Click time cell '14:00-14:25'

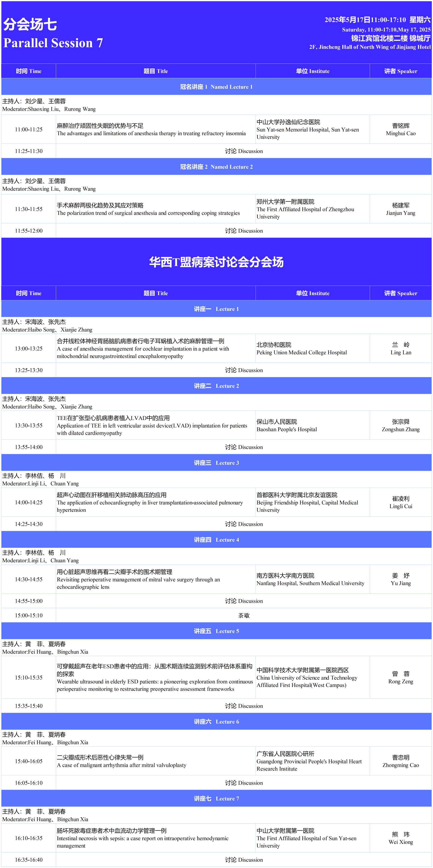coord(29,502)
